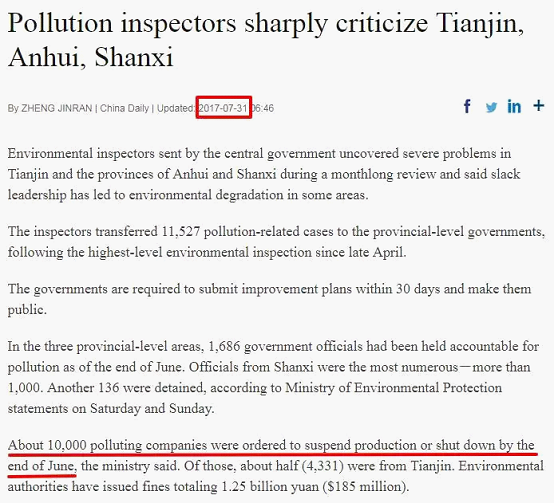This screenshot has height=503, width=554.
Task: Share the article on Facebook
Action: pyautogui.click(x=467, y=106)
